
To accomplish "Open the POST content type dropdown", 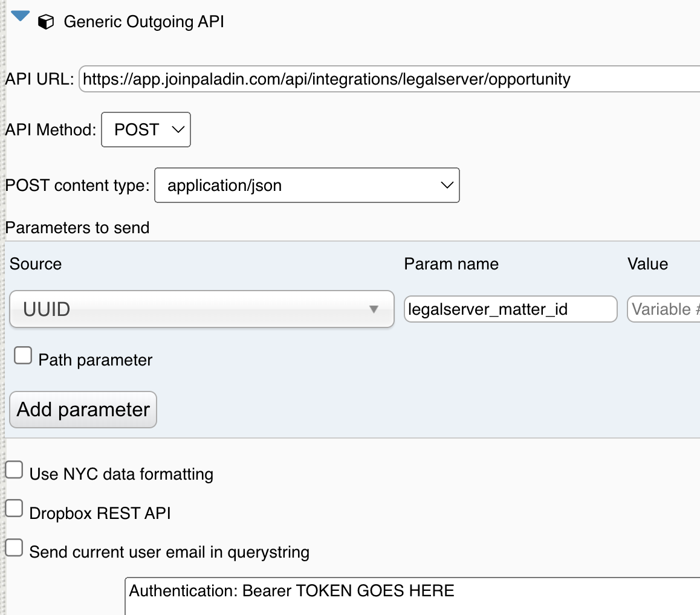I will [307, 185].
